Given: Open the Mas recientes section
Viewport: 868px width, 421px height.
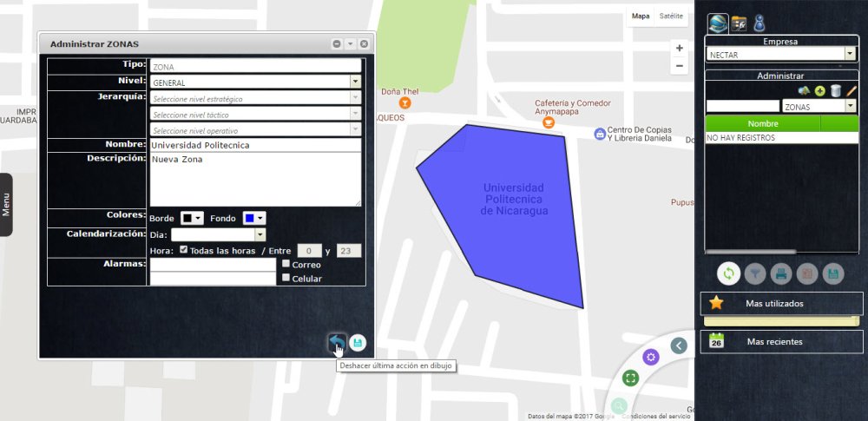Looking at the screenshot, I should 782,342.
